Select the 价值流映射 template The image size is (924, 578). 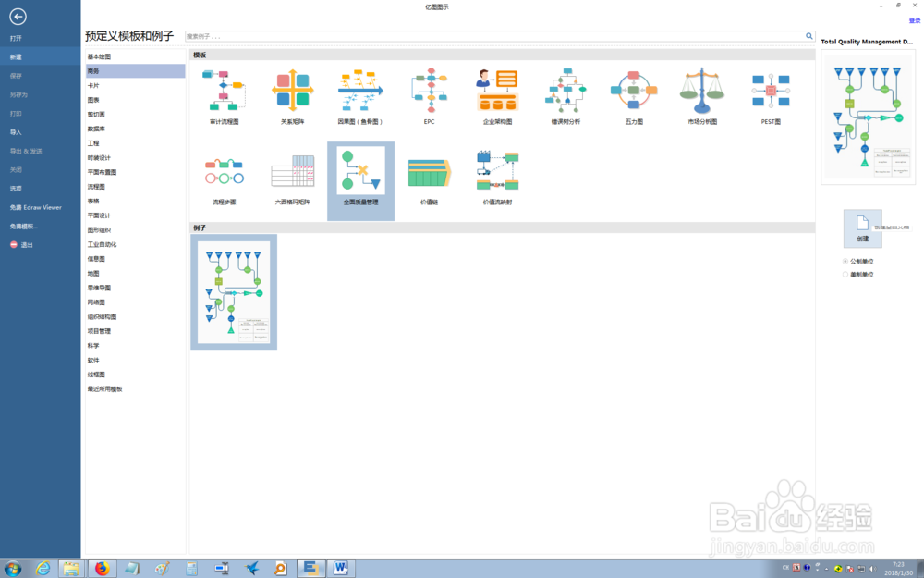497,170
